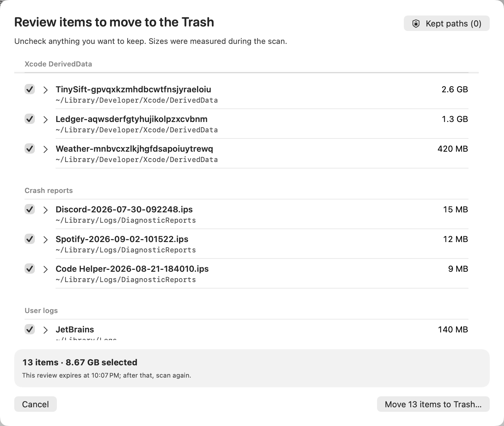This screenshot has width=504, height=426.
Task: Click the Crash reports section header
Action: tap(48, 190)
